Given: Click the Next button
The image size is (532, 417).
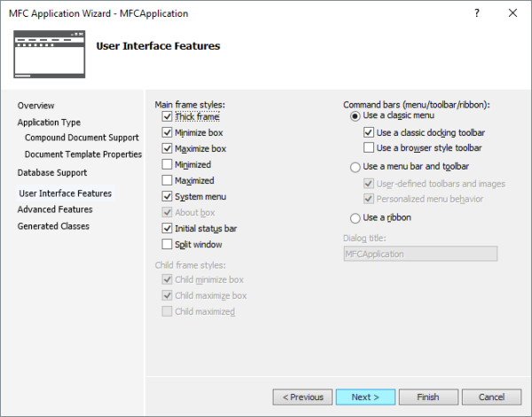Looking at the screenshot, I should point(365,397).
